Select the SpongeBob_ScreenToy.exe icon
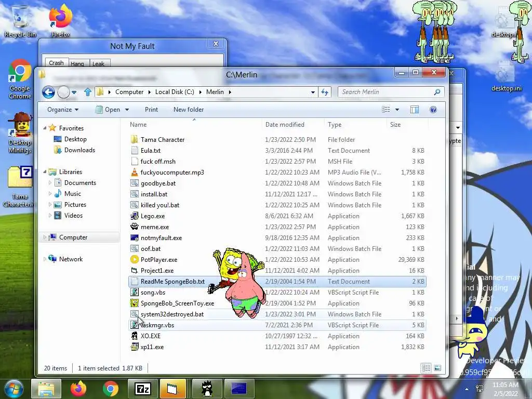This screenshot has width=532, height=399. tap(135, 303)
